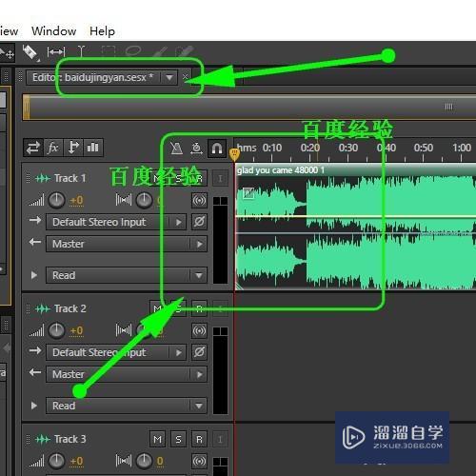Mute Track 2 with M button
Viewport: 476px width, 476px height.
(x=157, y=308)
